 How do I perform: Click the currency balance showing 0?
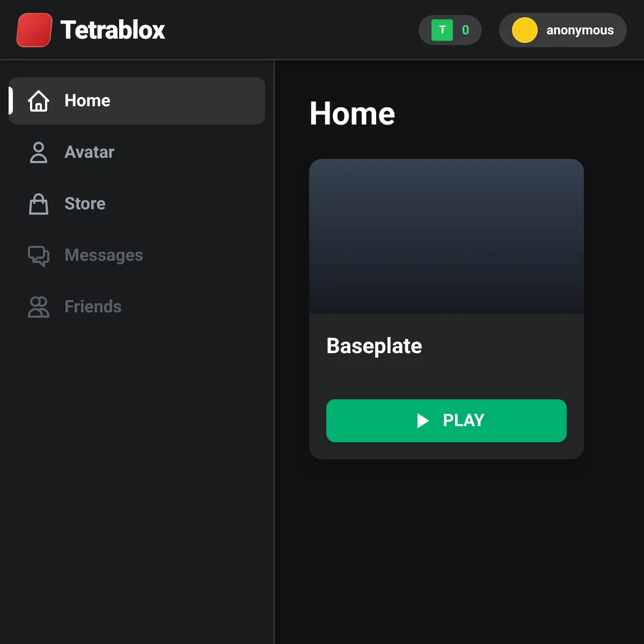[450, 30]
